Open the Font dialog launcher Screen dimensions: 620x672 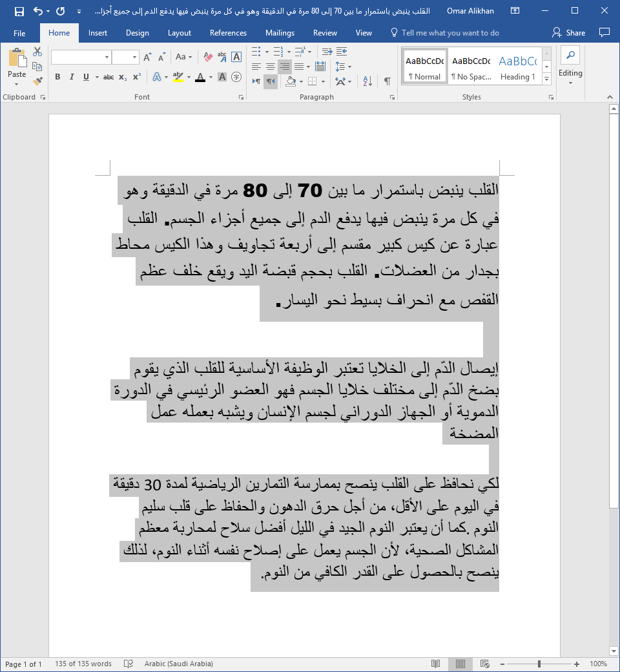[242, 98]
